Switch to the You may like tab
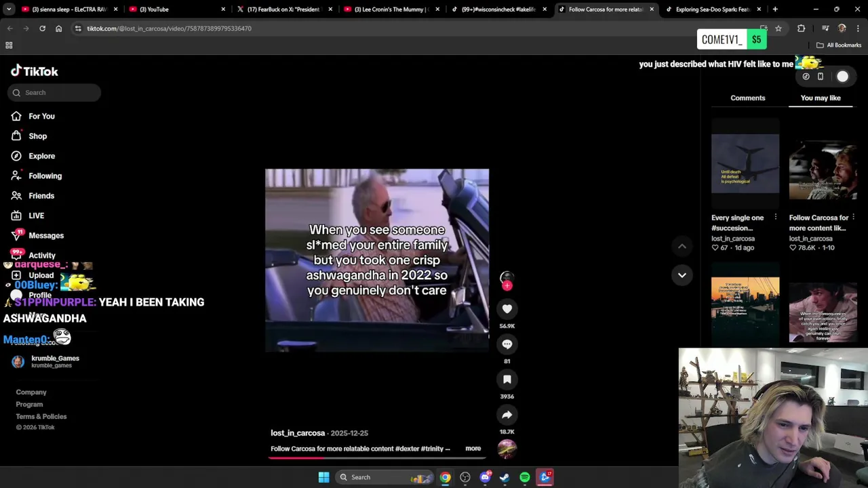 pos(821,98)
